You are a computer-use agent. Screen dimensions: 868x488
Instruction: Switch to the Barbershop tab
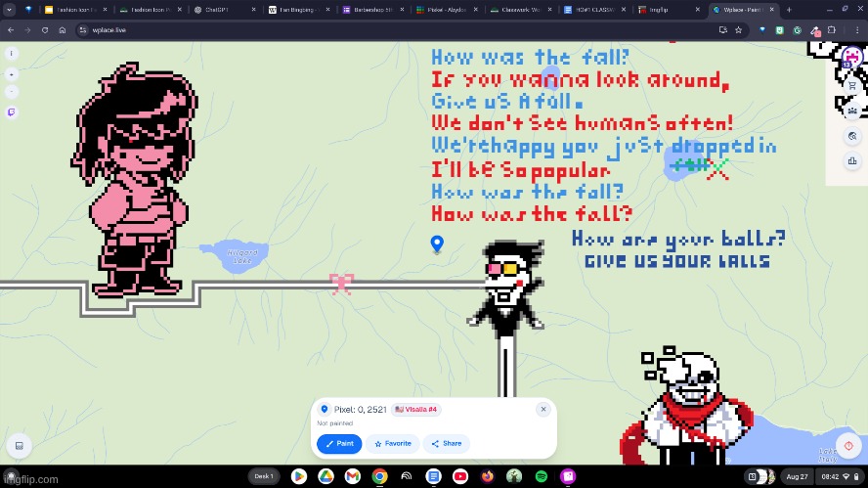[x=372, y=10]
